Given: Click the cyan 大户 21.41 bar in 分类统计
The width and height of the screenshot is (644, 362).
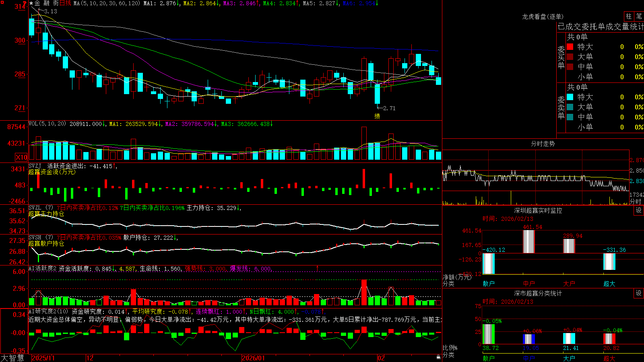Looking at the screenshot, I should pyautogui.click(x=569, y=338).
